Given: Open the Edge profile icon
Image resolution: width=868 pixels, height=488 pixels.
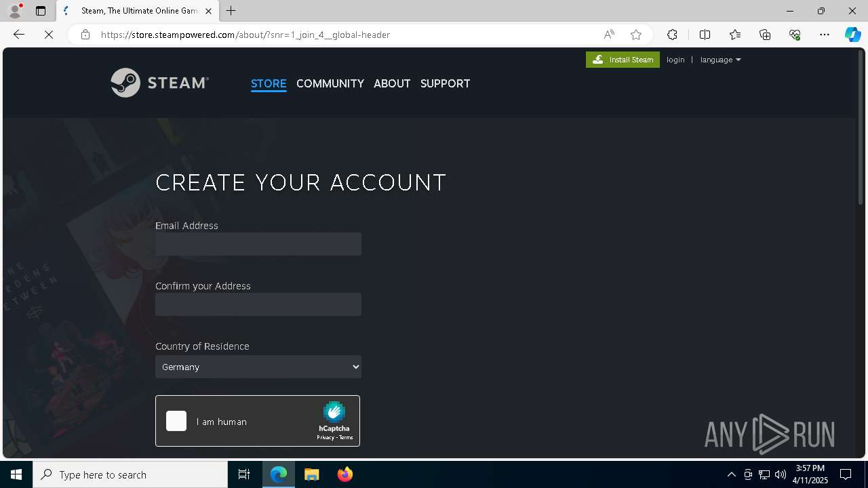Looking at the screenshot, I should point(14,11).
